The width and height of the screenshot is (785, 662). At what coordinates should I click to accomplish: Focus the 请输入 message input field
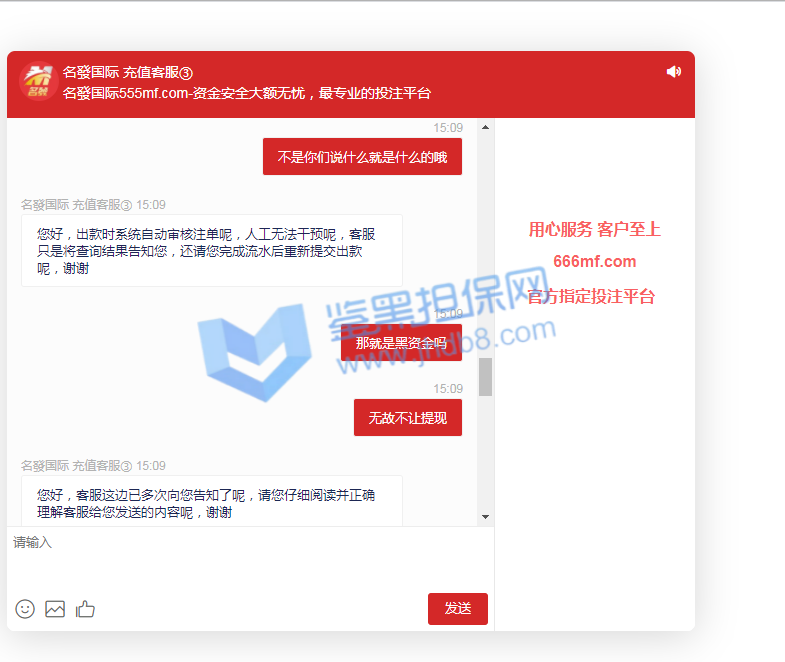tap(250, 558)
